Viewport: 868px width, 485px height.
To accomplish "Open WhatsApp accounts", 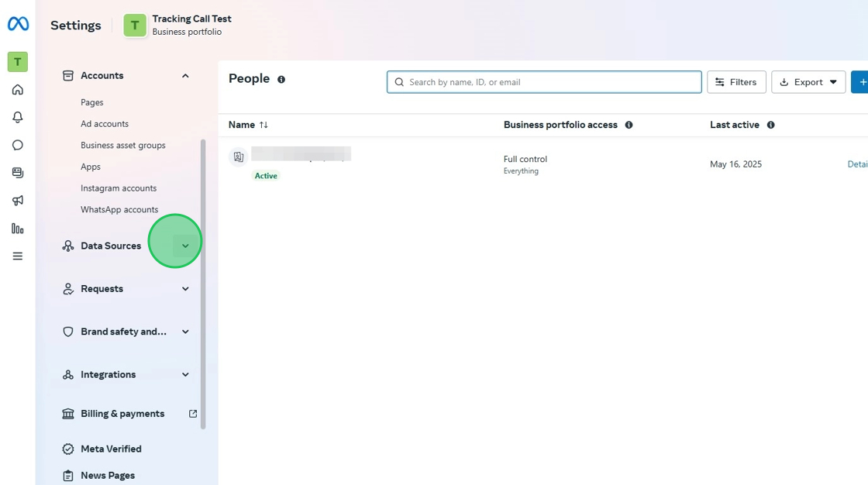I will (x=119, y=210).
